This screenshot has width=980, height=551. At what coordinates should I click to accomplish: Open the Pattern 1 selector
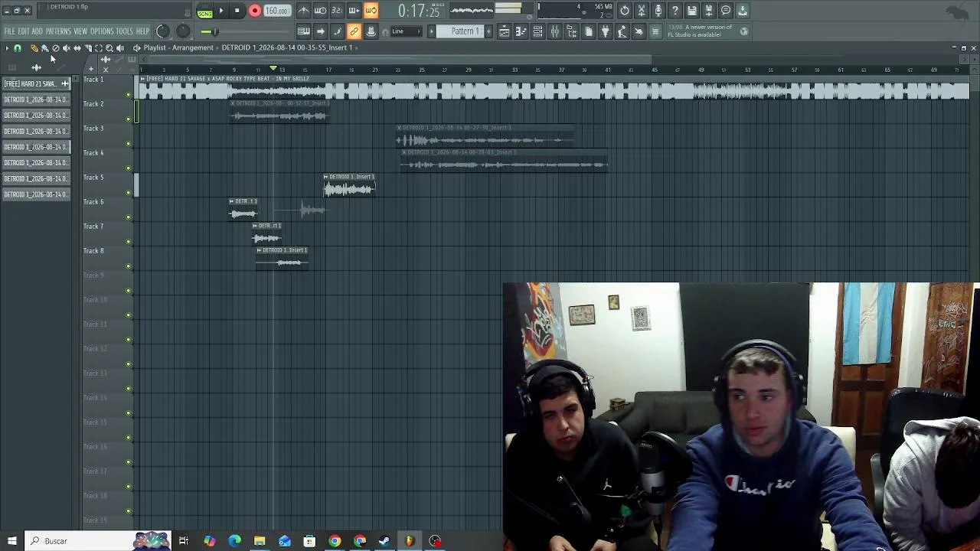point(459,31)
